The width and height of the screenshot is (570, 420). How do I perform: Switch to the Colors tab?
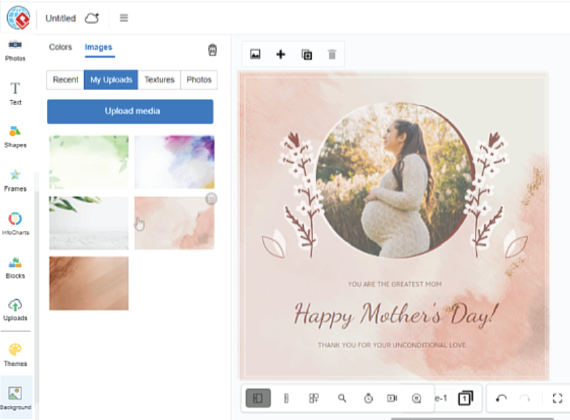point(60,47)
